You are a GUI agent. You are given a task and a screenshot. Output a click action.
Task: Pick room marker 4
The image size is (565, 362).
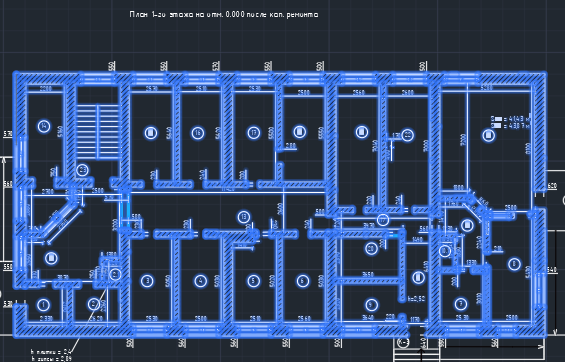201,281
